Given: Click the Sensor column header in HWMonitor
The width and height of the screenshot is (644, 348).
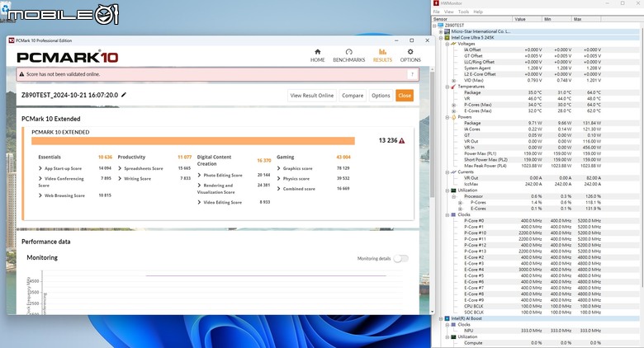Looking at the screenshot, I should click(x=472, y=19).
